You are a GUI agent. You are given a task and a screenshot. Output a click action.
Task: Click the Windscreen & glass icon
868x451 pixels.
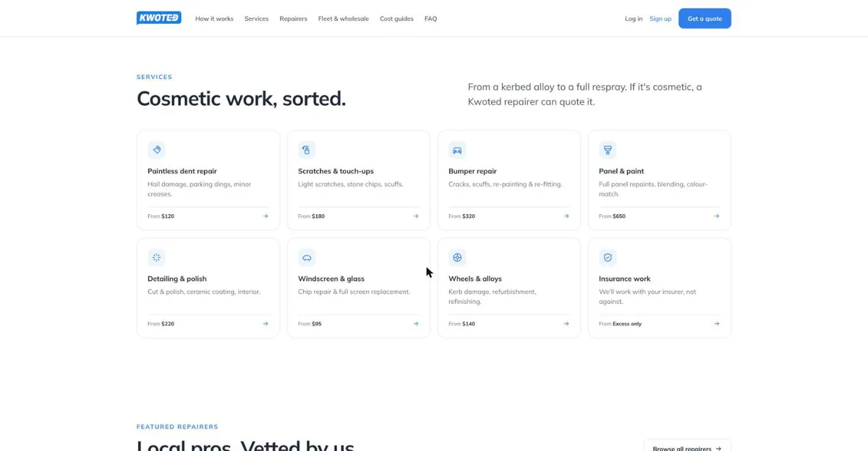click(307, 258)
